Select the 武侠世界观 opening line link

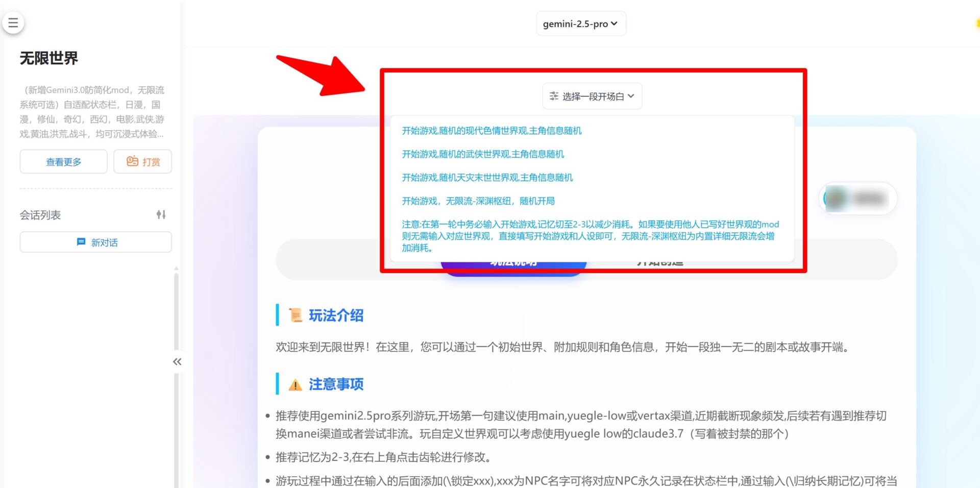(x=483, y=154)
